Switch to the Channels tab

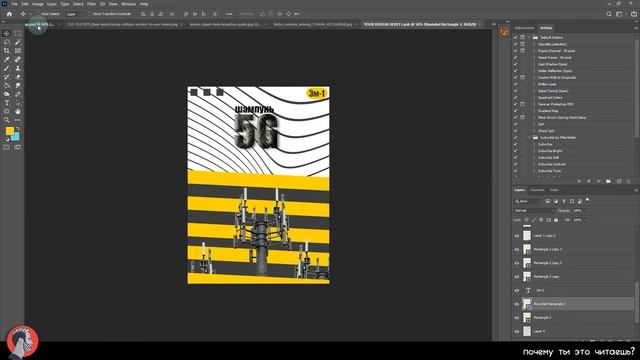tap(537, 190)
